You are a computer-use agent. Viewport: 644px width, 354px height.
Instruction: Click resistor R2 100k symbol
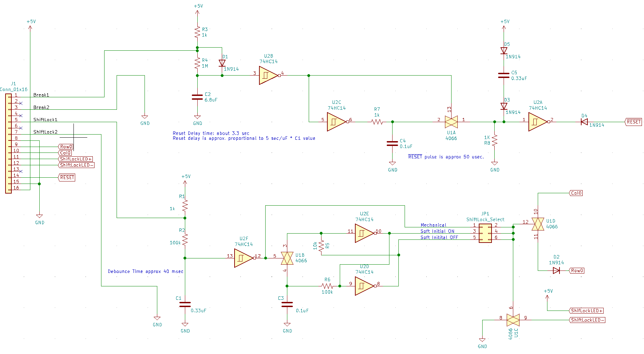click(x=185, y=239)
